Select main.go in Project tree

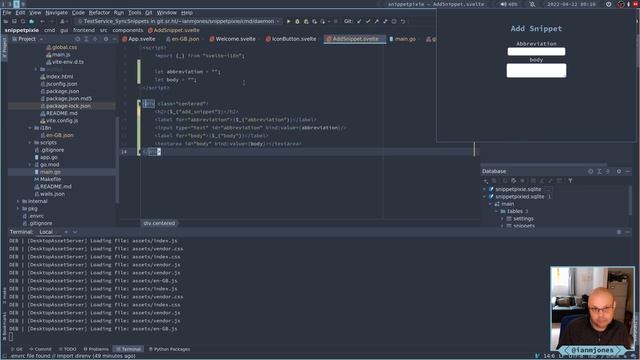tap(50, 172)
